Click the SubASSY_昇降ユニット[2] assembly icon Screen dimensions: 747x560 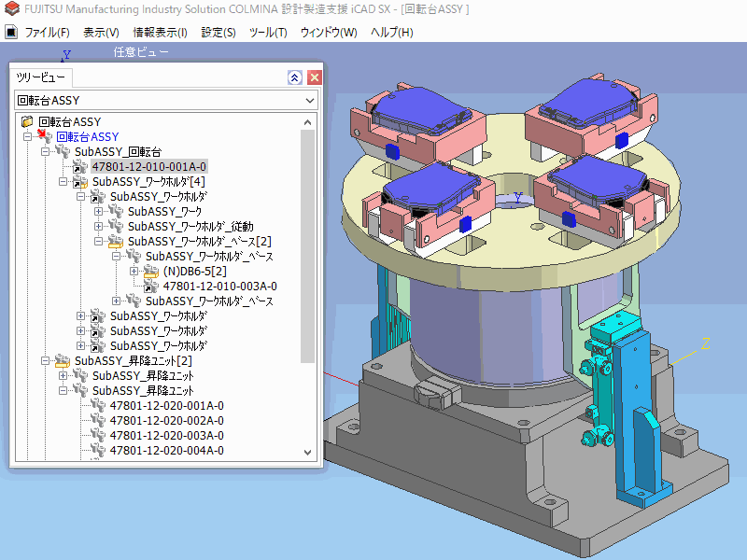click(x=63, y=361)
